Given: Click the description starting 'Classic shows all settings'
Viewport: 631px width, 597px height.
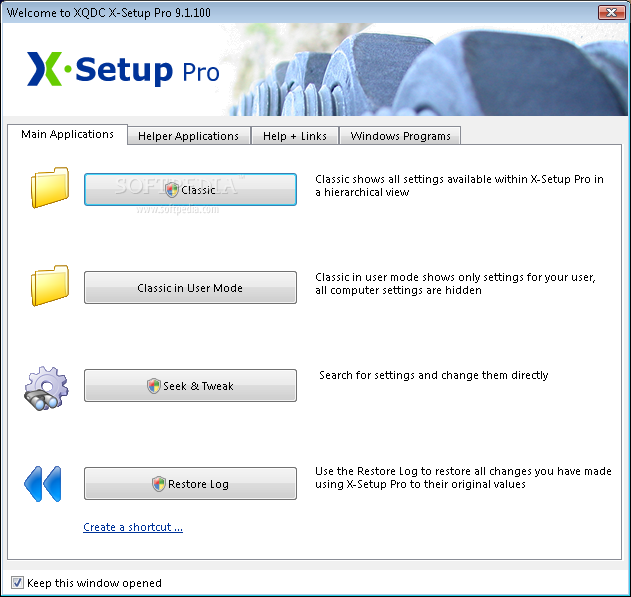Looking at the screenshot, I should [x=459, y=185].
